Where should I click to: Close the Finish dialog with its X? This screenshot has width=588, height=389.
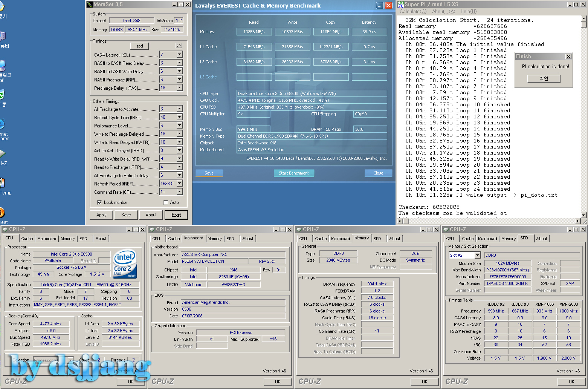(568, 57)
